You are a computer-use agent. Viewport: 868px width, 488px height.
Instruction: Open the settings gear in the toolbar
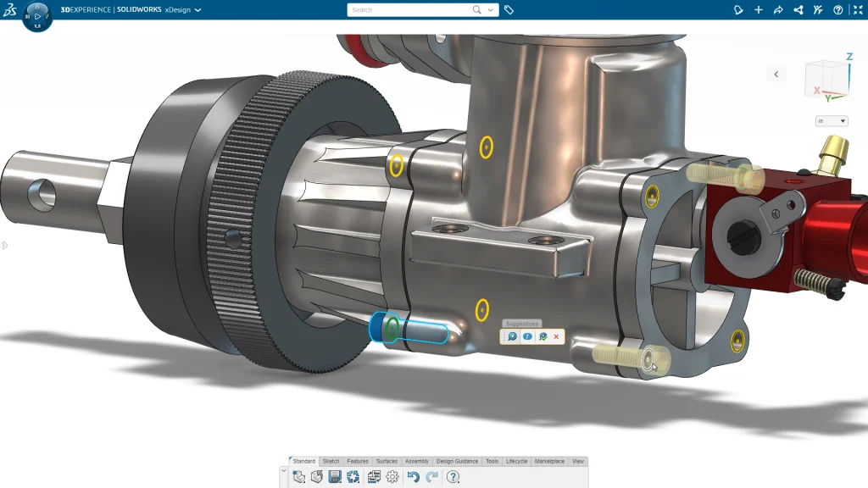click(x=392, y=477)
